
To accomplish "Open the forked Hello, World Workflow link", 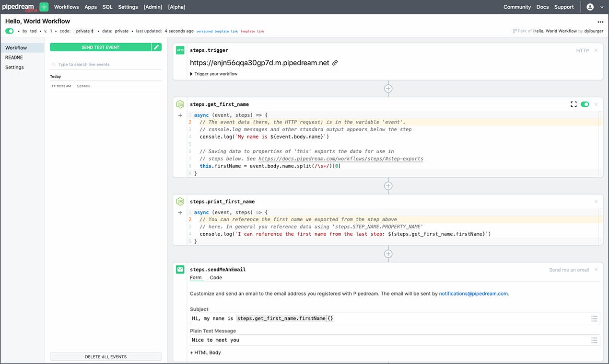I will pyautogui.click(x=555, y=31).
